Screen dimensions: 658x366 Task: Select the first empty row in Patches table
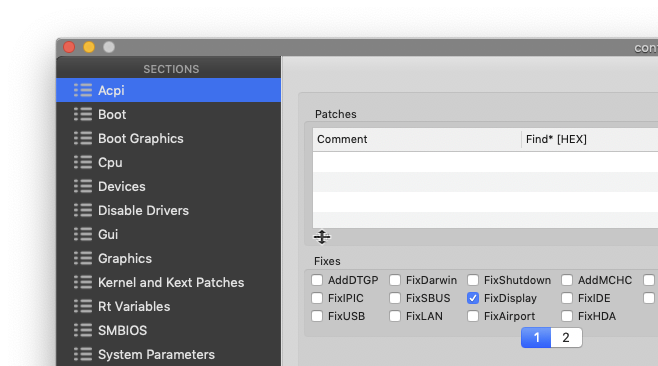pos(485,162)
